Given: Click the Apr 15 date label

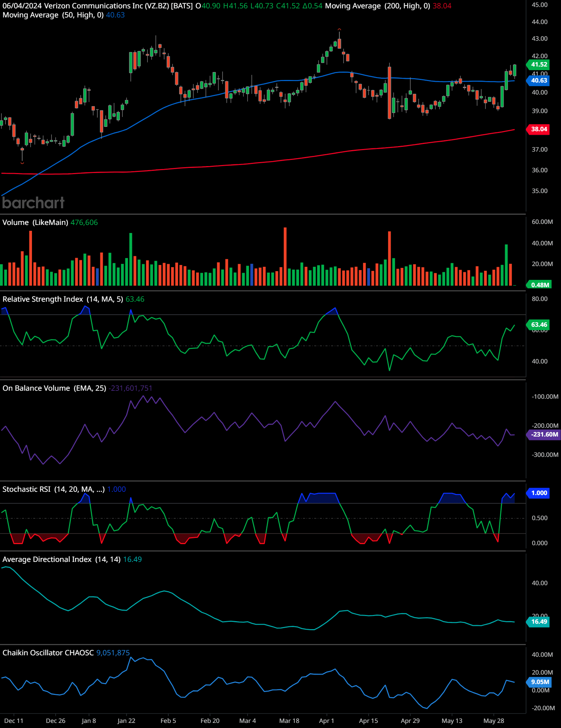Looking at the screenshot, I should coord(368,721).
